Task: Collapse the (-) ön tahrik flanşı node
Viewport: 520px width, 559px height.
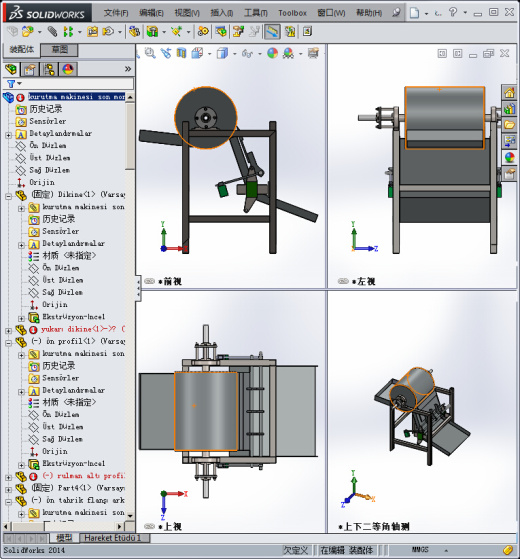Action: tap(9, 502)
